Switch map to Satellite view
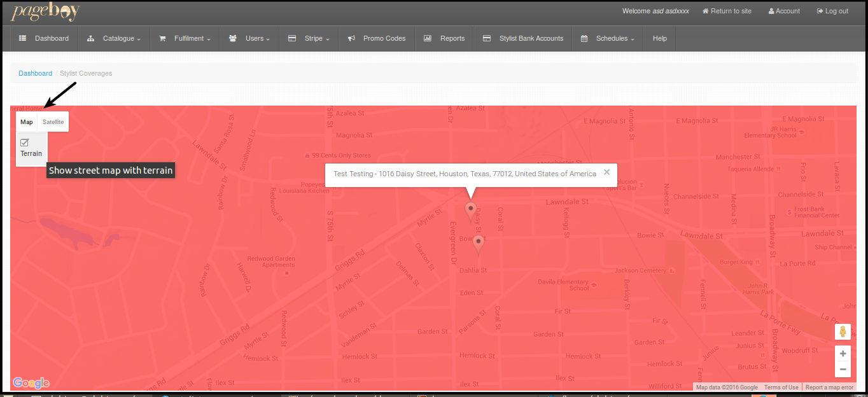The image size is (868, 397). coord(53,122)
